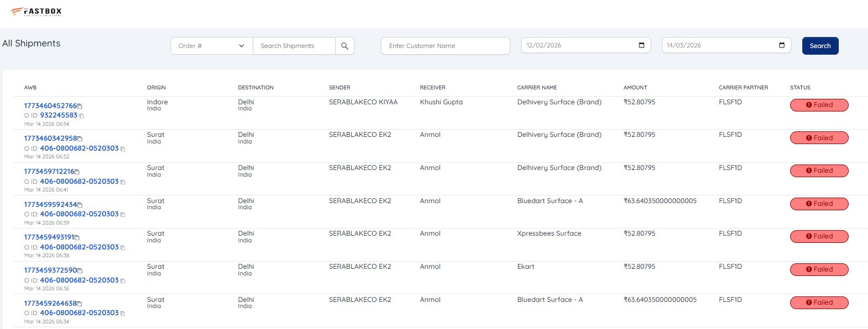The image size is (868, 329).
Task: Copy order ID 932245583 icon
Action: [x=81, y=116]
